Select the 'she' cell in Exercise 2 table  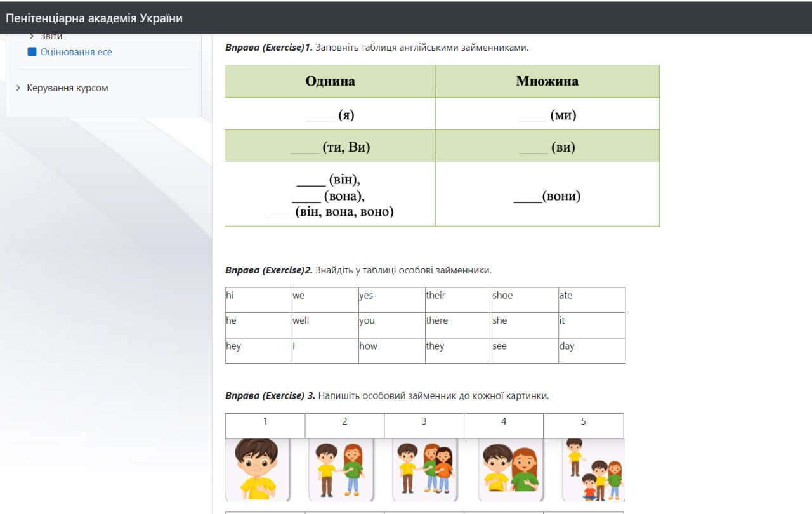click(x=525, y=321)
